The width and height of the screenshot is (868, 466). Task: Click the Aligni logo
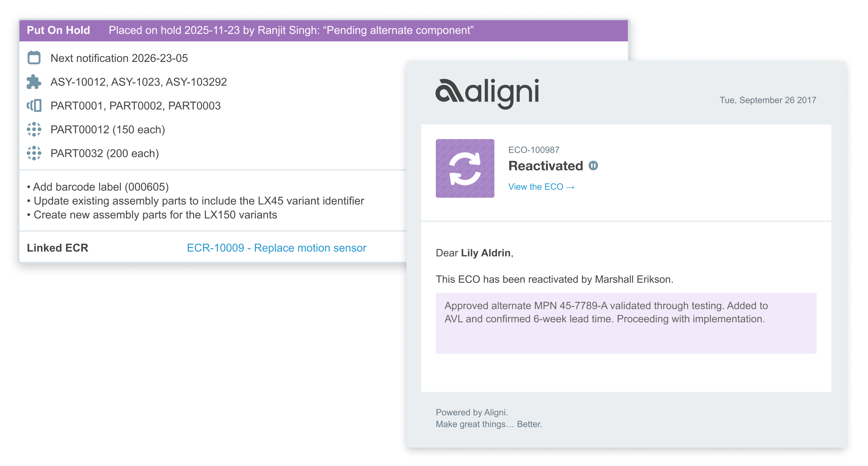tap(487, 93)
